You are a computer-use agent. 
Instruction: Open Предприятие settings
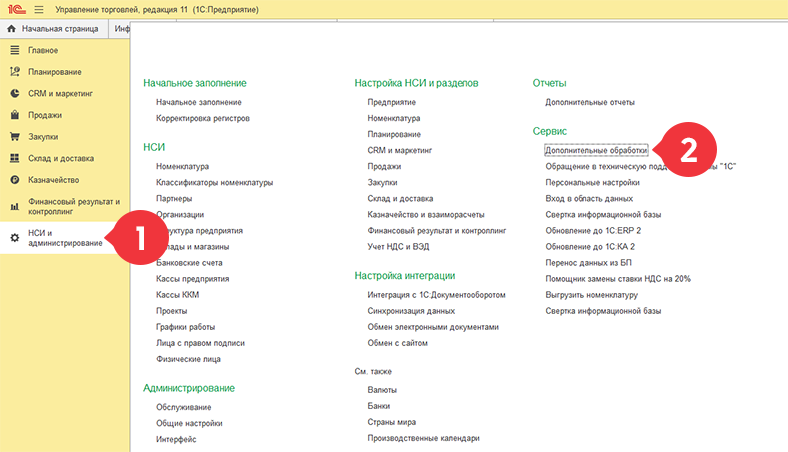coord(391,102)
